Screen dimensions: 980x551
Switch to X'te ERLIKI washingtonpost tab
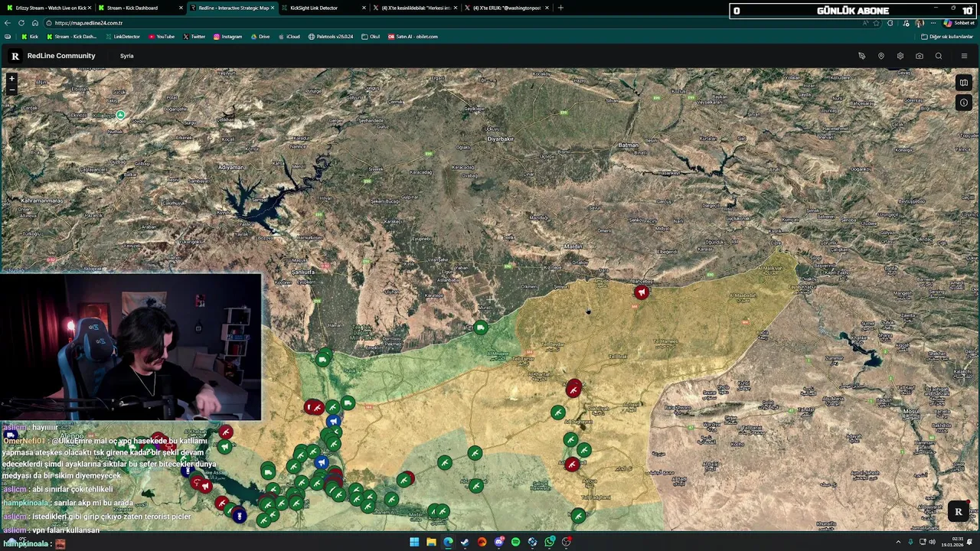pos(505,8)
